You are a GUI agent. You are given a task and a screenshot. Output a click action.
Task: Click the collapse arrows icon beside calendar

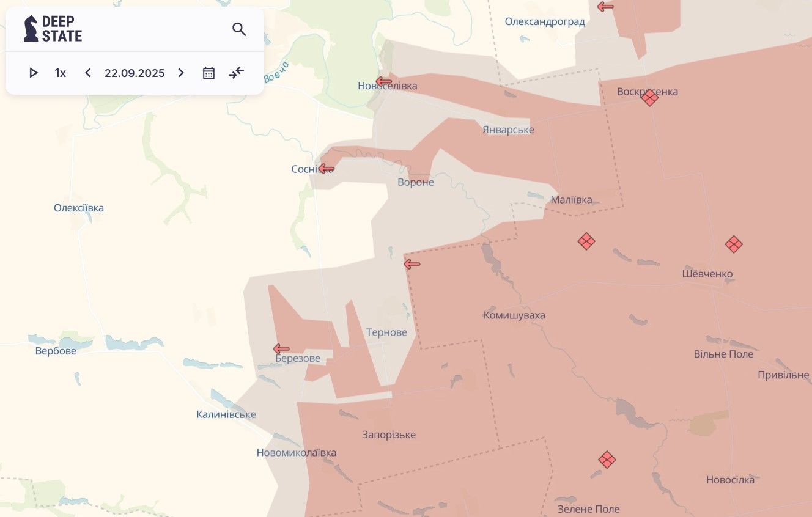pos(237,73)
